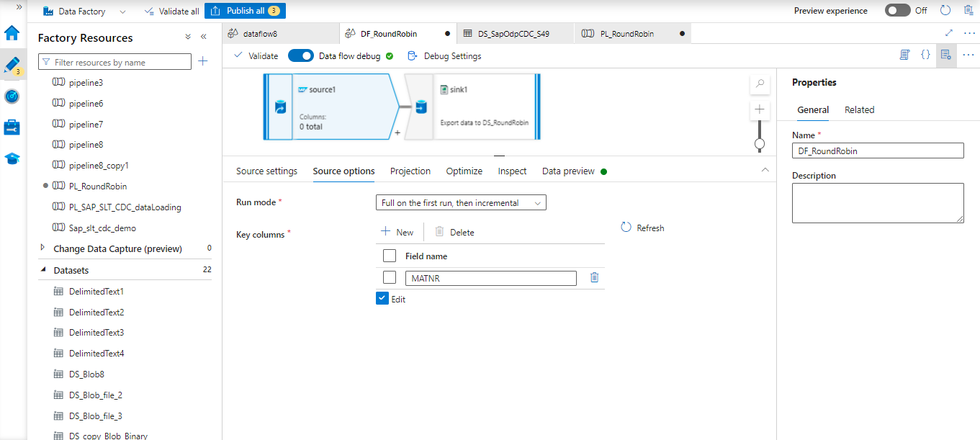Open the DS_SapOdpCDC_S49 editor tab

(514, 34)
